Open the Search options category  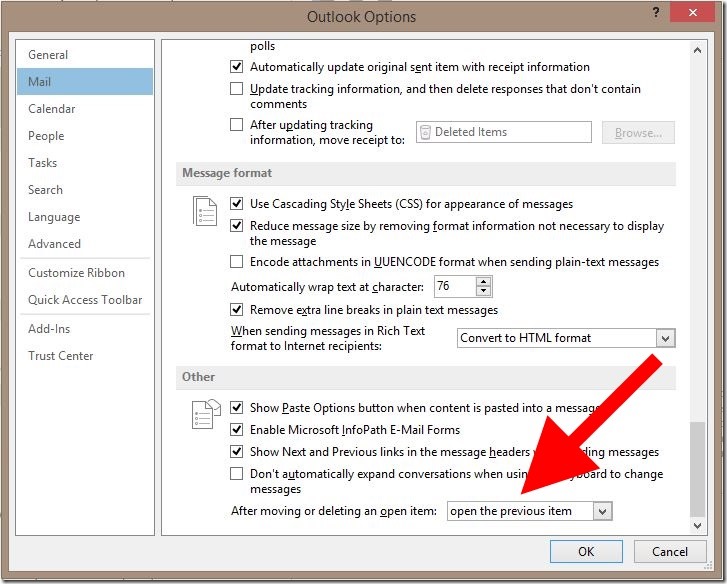85,190
